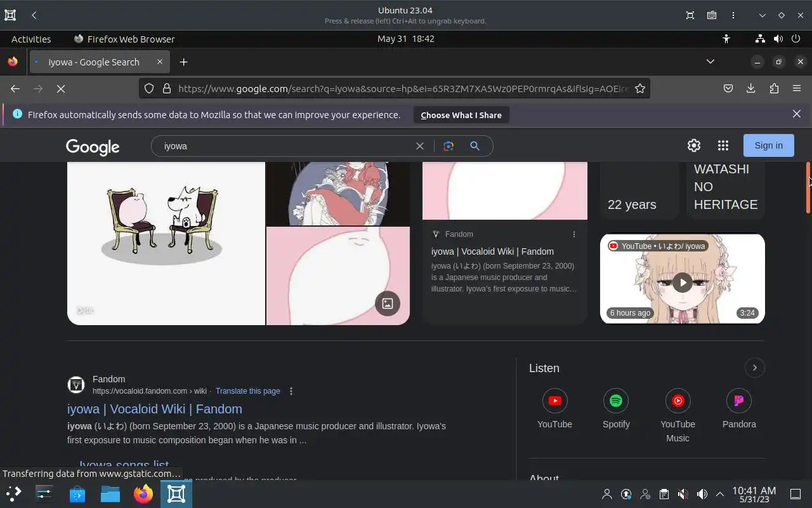812x508 pixels.
Task: Open more images via the image icon
Action: pyautogui.click(x=388, y=304)
